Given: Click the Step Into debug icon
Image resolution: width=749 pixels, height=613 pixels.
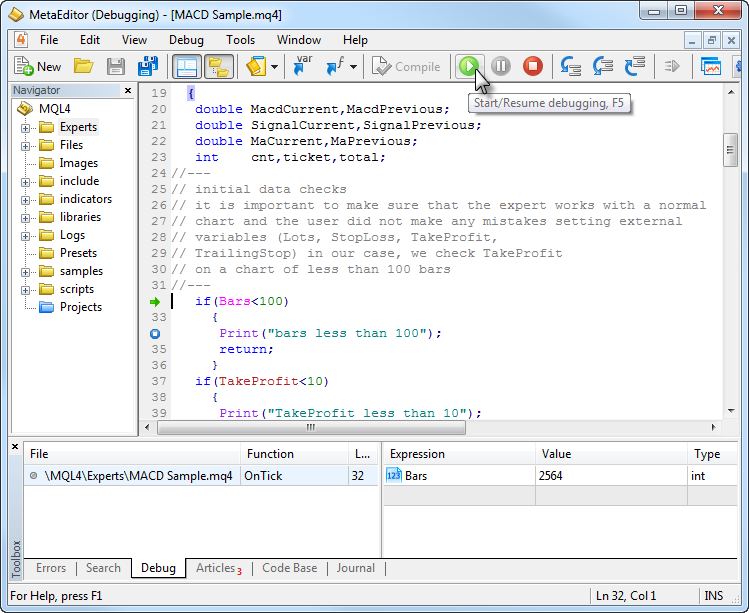Looking at the screenshot, I should point(571,67).
